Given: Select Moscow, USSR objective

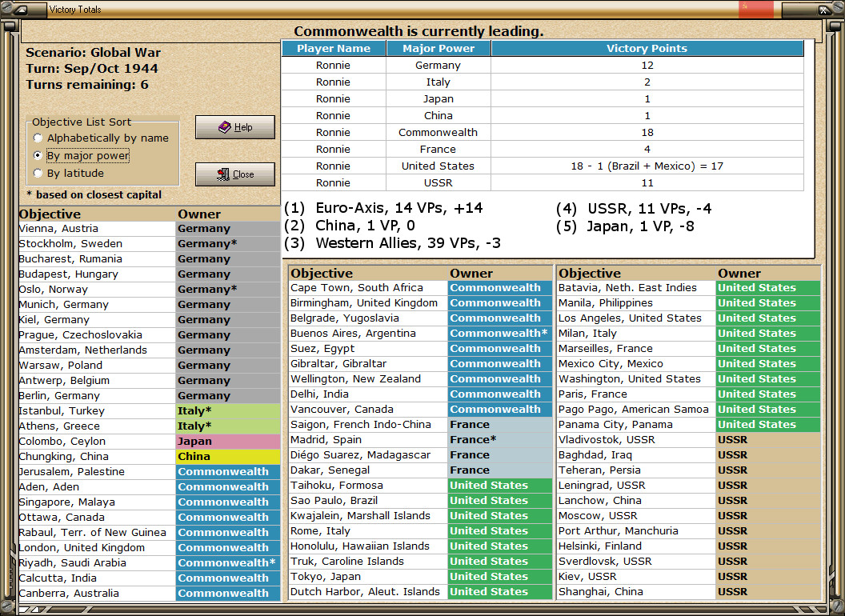Looking at the screenshot, I should pos(636,516).
